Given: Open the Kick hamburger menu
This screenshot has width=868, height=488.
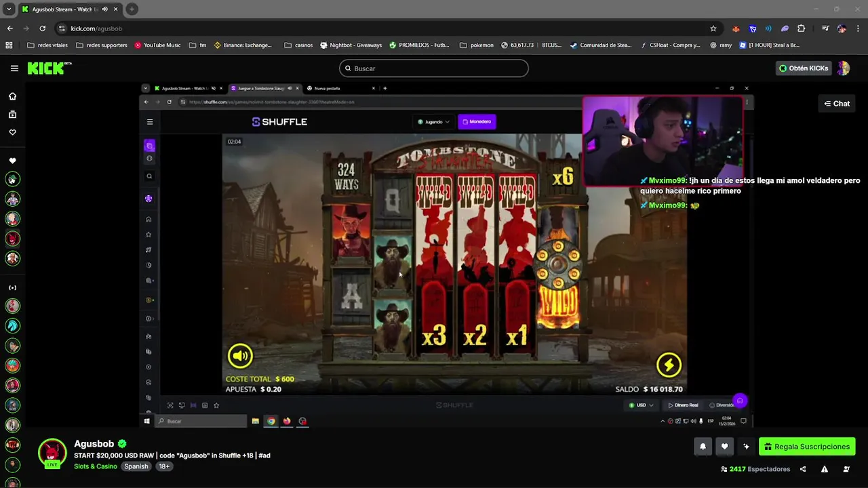Looking at the screenshot, I should click(14, 68).
